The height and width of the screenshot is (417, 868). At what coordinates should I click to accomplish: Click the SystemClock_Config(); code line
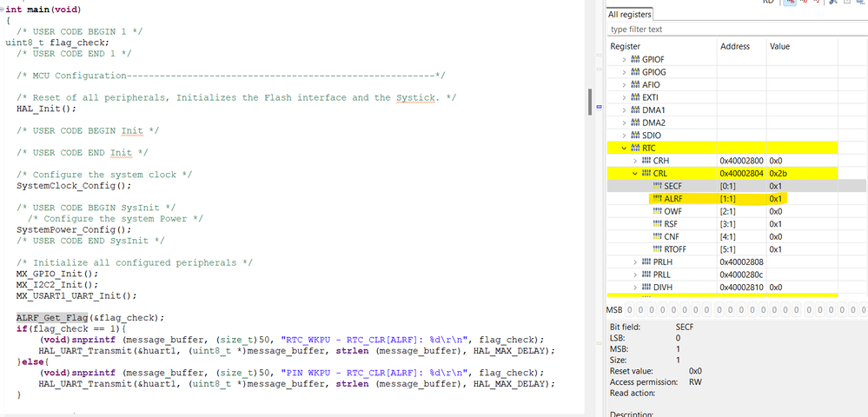point(74,186)
